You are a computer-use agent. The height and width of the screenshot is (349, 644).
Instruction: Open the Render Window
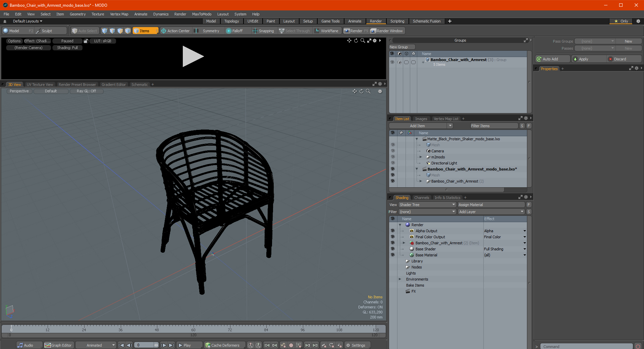(387, 31)
